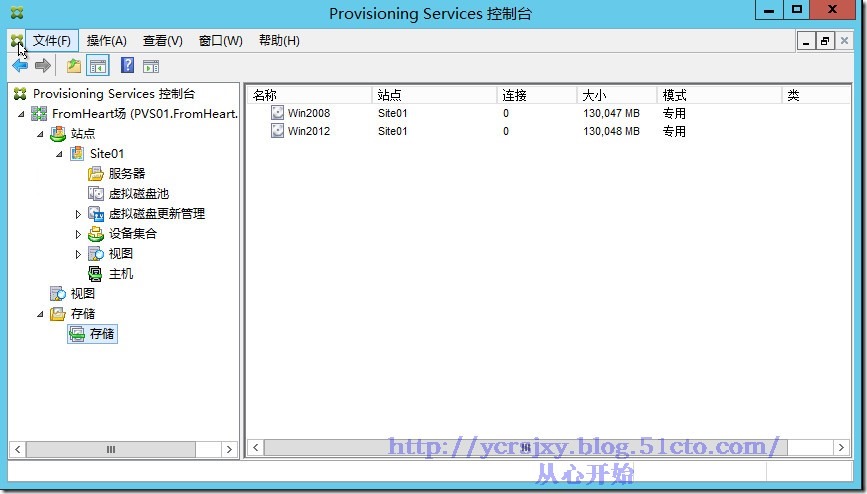Click the Win2008 vDisk icon
Image resolution: width=867 pixels, height=494 pixels.
(277, 113)
